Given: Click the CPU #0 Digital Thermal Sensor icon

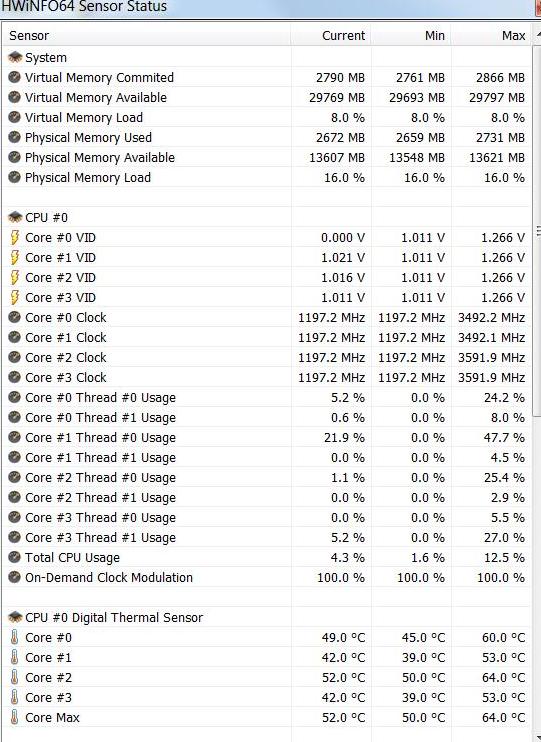Looking at the screenshot, I should pos(15,617).
